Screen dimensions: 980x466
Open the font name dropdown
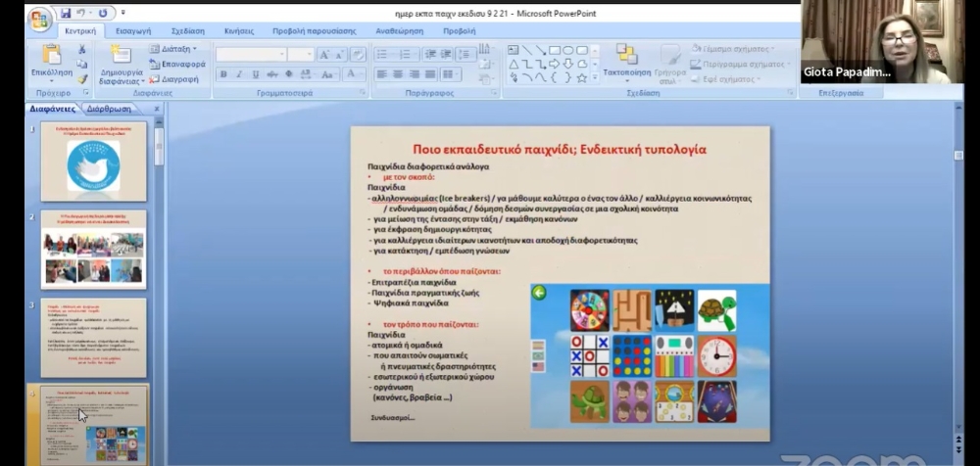281,55
